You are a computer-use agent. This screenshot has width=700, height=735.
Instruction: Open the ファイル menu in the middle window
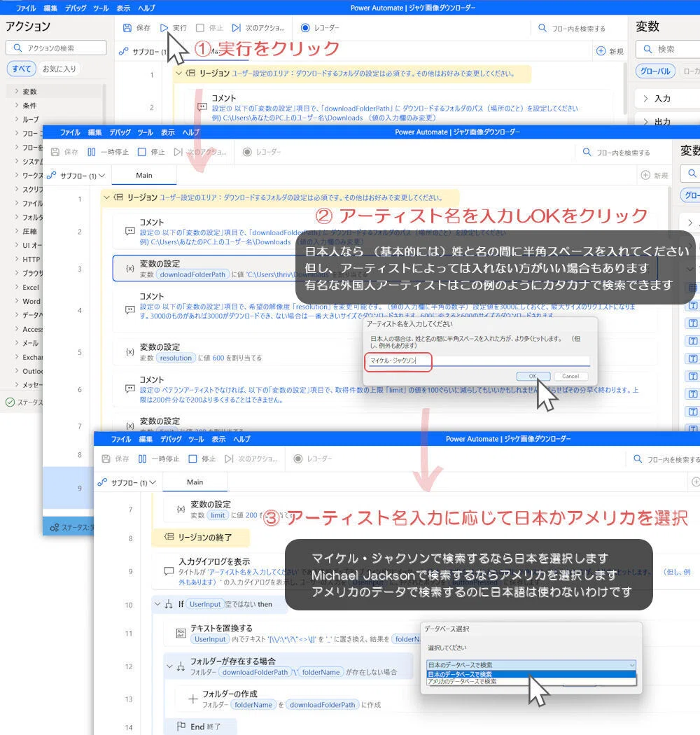70,132
